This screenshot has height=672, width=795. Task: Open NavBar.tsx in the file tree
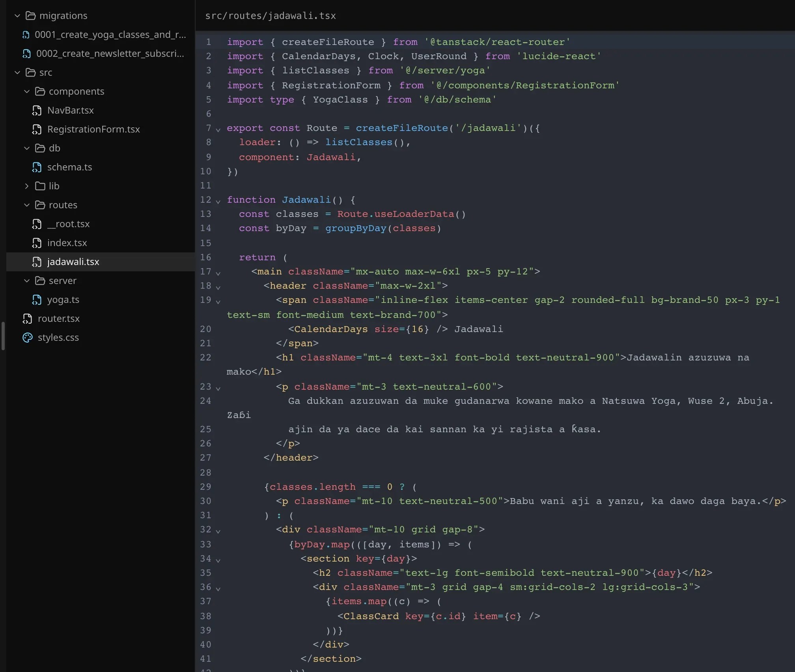(71, 110)
